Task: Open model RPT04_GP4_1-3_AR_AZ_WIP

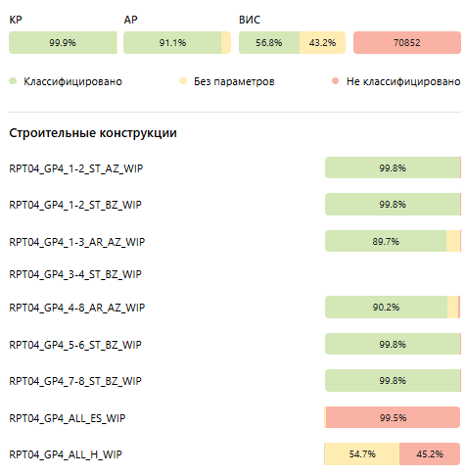Action: click(77, 242)
